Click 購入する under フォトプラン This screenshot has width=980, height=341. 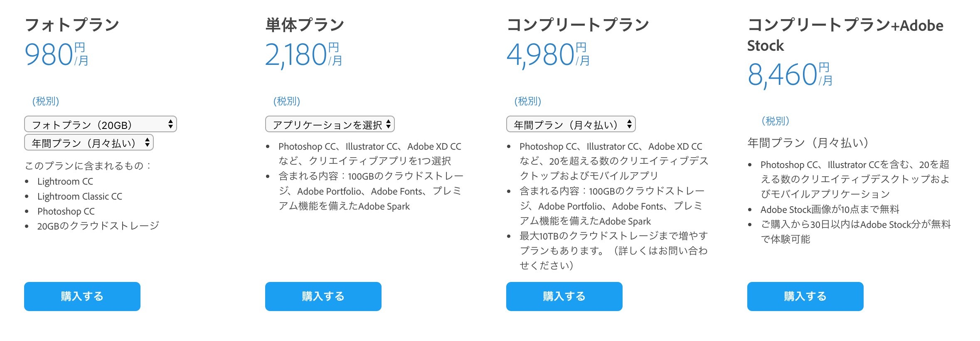tap(82, 297)
